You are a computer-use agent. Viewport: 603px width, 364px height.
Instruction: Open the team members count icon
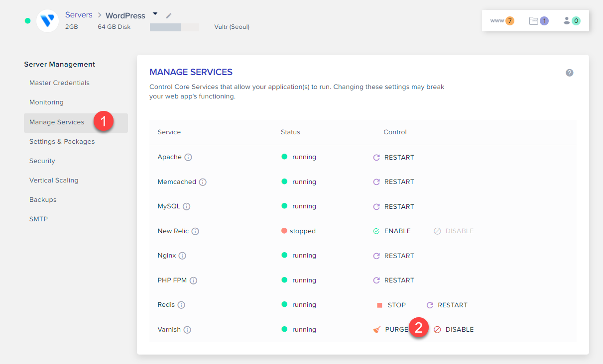pyautogui.click(x=572, y=21)
